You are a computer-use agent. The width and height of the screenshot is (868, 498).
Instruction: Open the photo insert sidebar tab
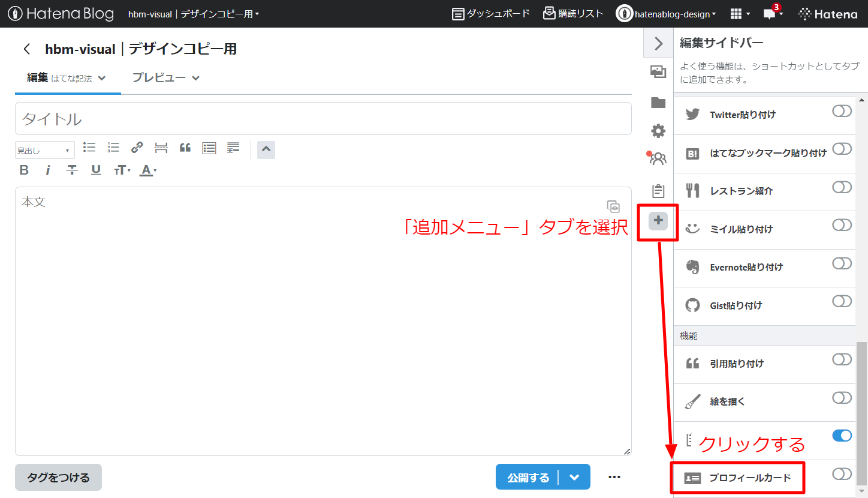658,72
